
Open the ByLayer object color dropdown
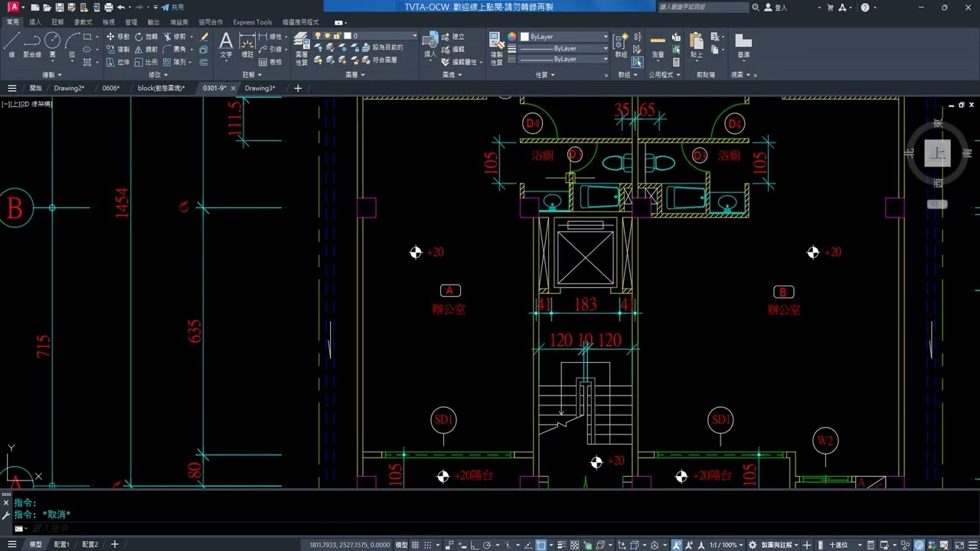563,37
